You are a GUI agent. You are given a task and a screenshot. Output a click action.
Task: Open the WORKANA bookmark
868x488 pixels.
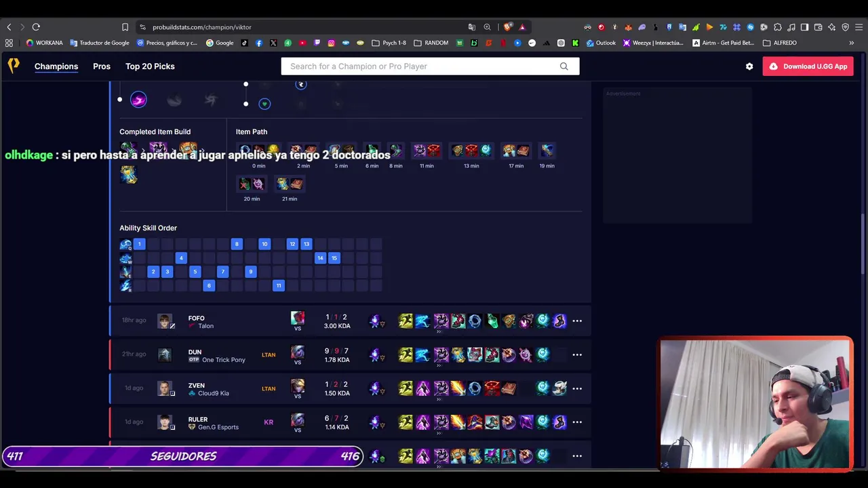point(44,43)
